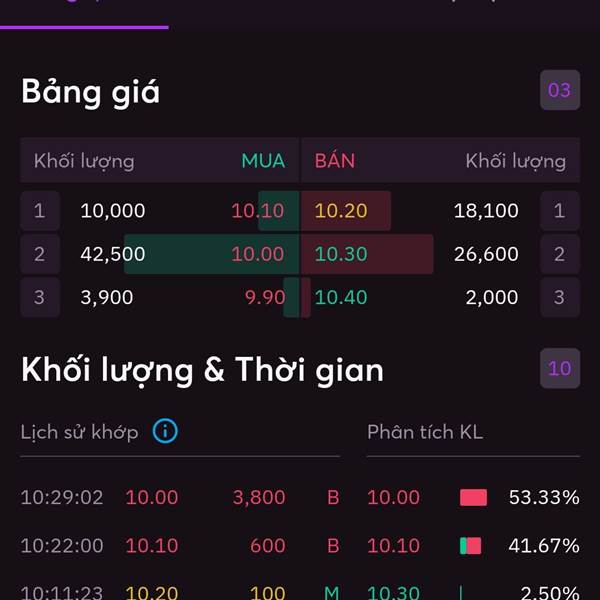Screen dimensions: 600x600
Task: Select buy price 10.10 in row 1
Action: click(x=258, y=211)
